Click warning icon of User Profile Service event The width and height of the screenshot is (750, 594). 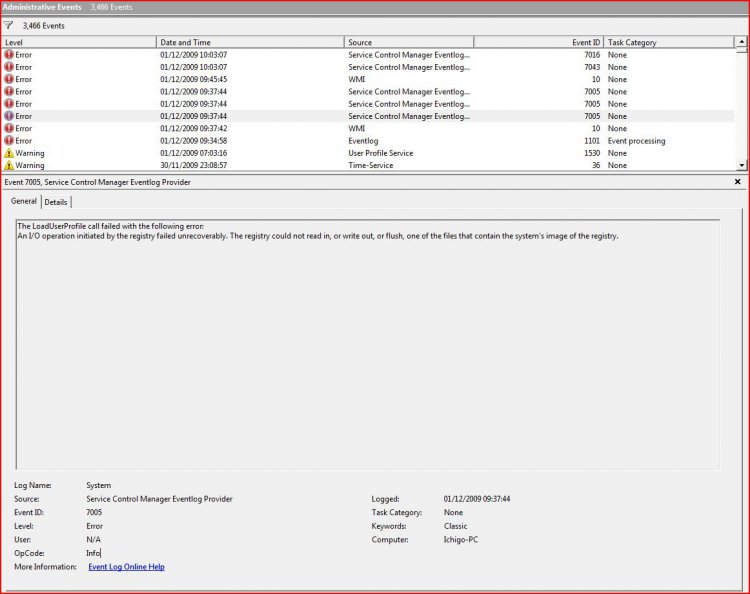tap(9, 153)
